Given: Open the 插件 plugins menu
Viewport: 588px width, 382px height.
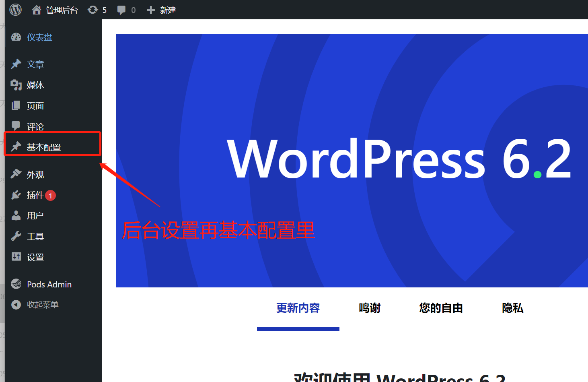Looking at the screenshot, I should point(35,195).
